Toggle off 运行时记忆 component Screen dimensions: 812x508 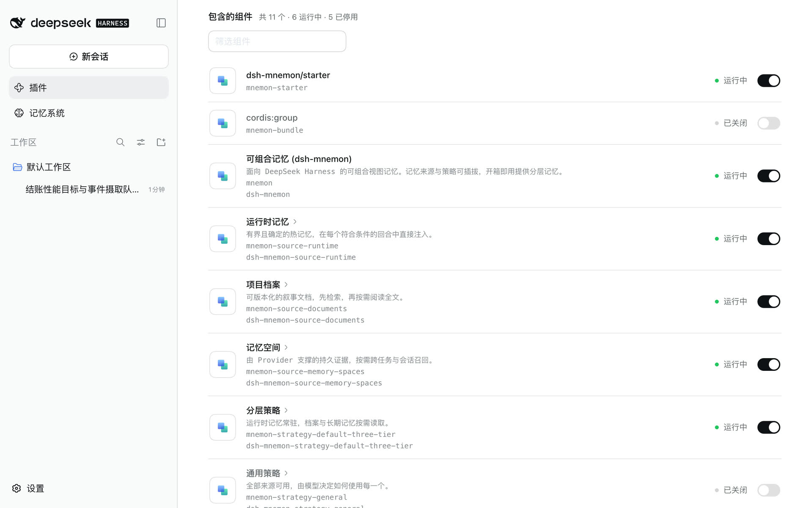tap(768, 239)
